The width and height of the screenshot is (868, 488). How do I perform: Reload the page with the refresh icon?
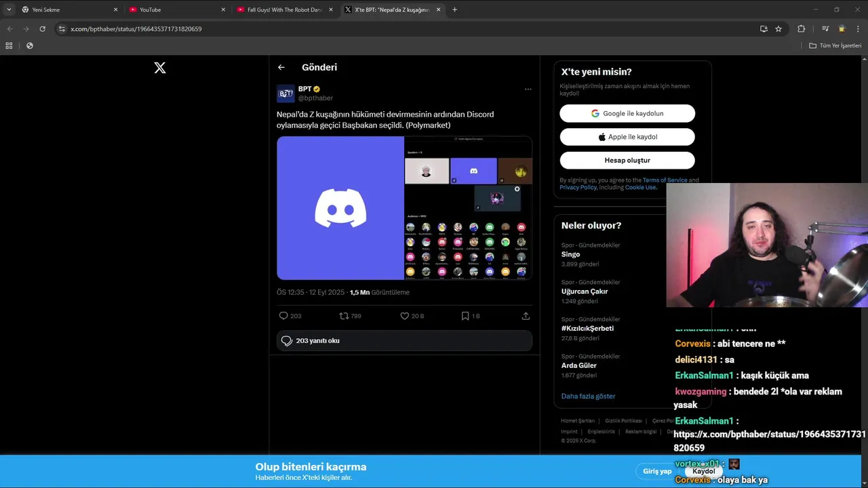point(42,29)
